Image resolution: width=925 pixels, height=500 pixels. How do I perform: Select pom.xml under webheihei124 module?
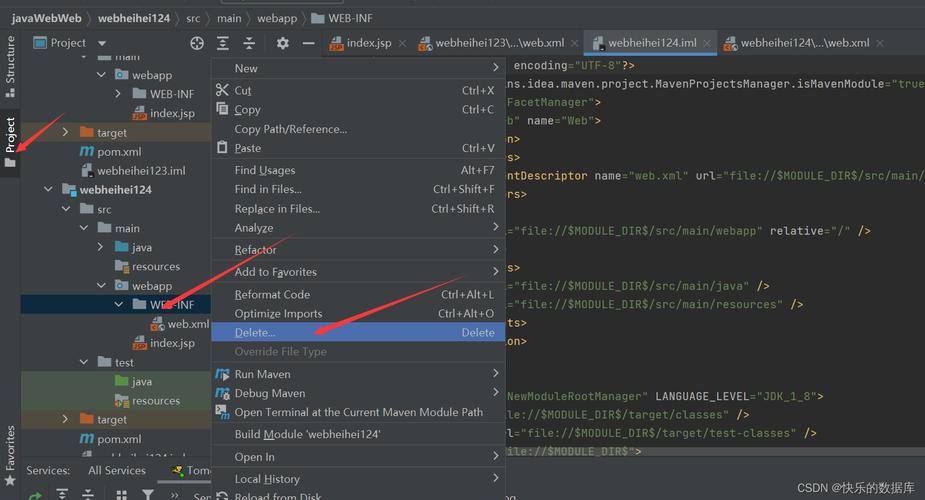(119, 438)
